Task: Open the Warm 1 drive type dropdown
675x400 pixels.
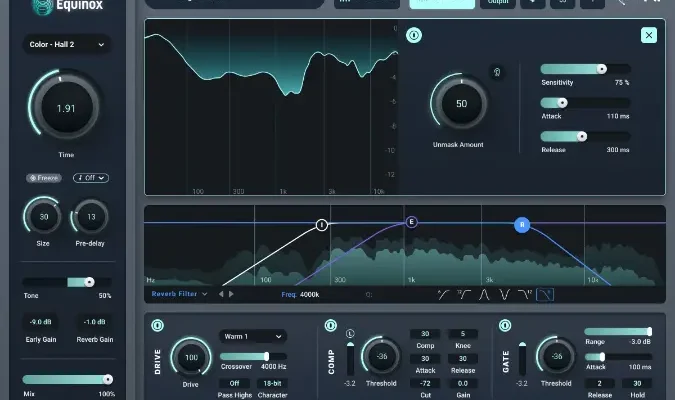Action: tap(252, 336)
